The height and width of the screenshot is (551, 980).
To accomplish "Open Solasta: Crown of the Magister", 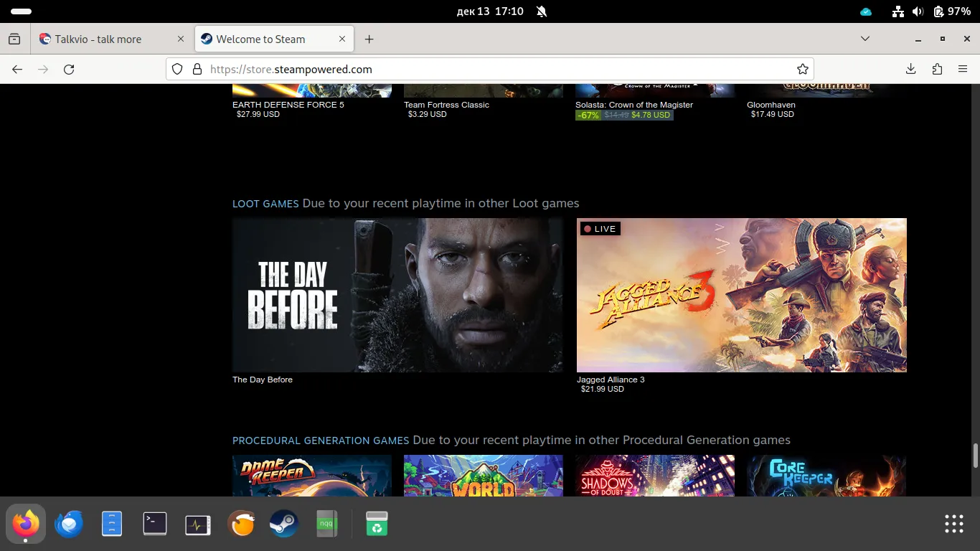I will [x=634, y=105].
